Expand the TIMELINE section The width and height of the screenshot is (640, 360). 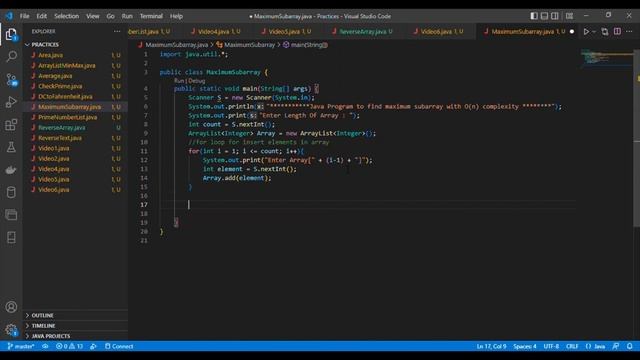click(43, 326)
